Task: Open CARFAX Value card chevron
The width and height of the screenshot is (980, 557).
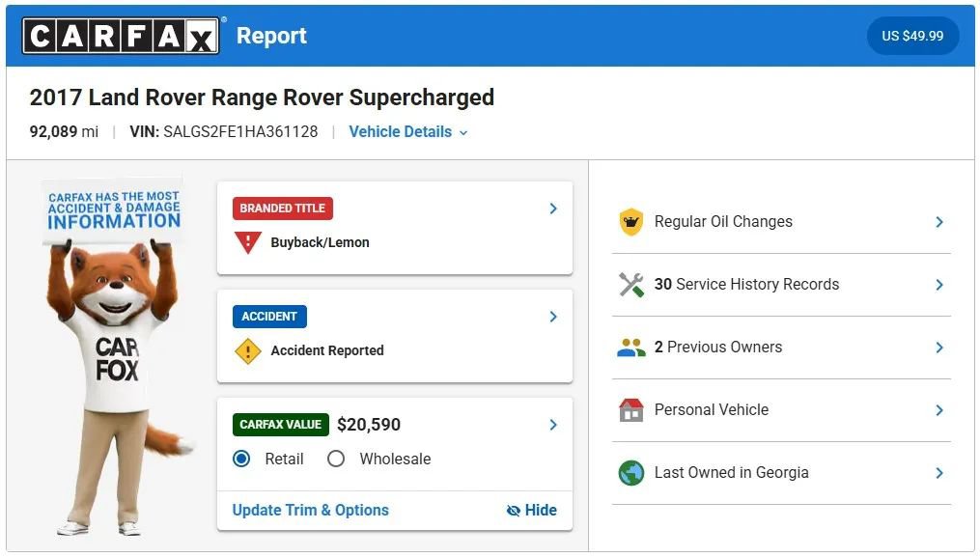Action: pos(553,425)
